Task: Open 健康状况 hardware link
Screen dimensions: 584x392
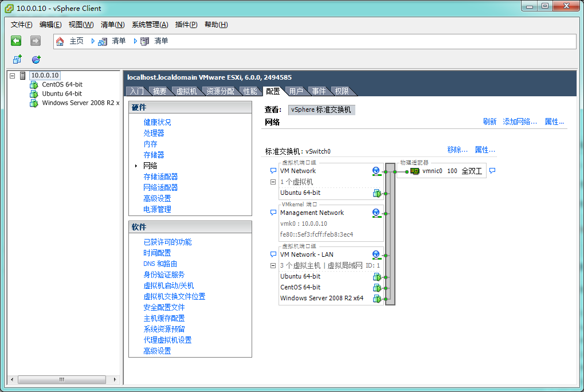Action: pyautogui.click(x=157, y=123)
